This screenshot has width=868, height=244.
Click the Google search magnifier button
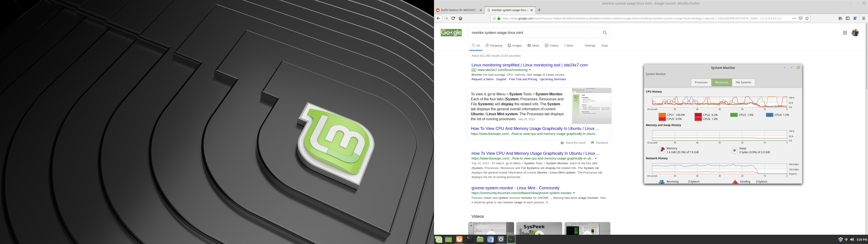605,33
